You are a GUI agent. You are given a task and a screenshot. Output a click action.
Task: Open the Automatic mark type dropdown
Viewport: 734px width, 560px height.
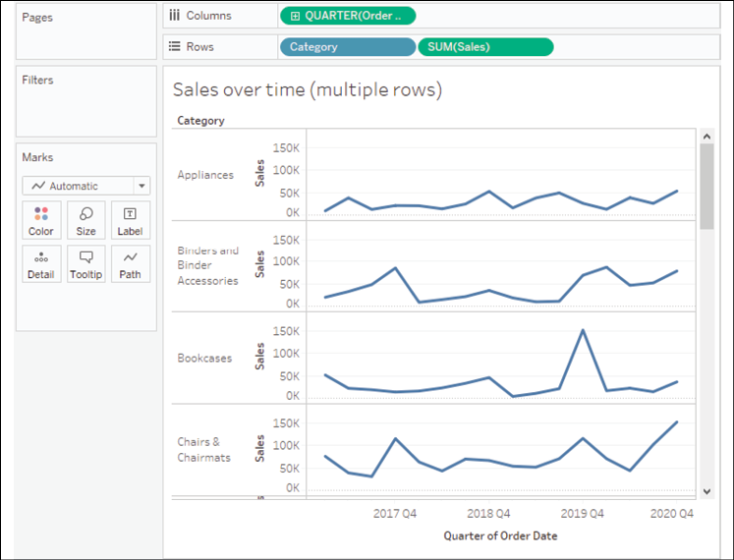79,186
